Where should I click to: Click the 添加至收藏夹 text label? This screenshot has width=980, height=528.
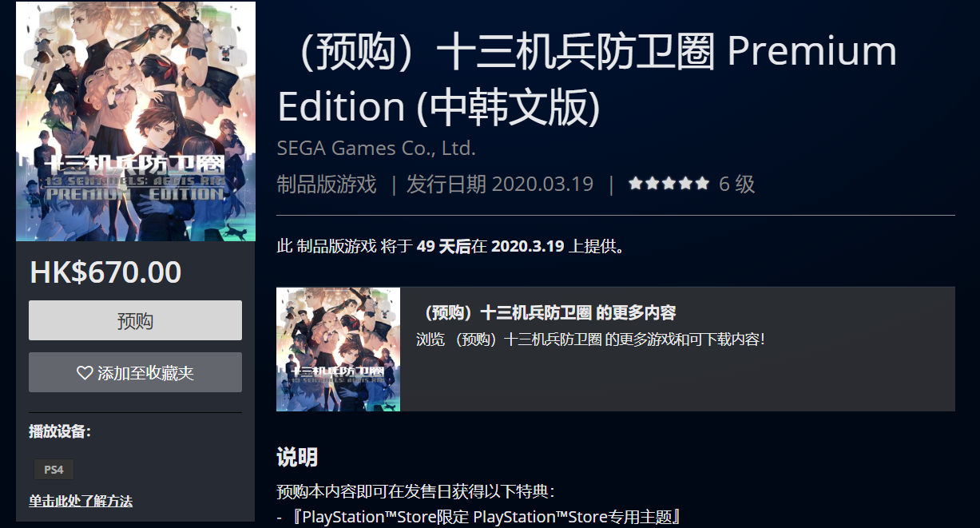tap(145, 373)
